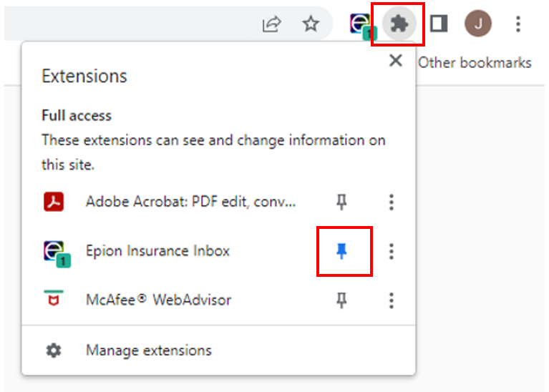Viewport: 549px width, 392px height.
Task: Open the Extensions puzzle piece icon
Action: tap(399, 24)
